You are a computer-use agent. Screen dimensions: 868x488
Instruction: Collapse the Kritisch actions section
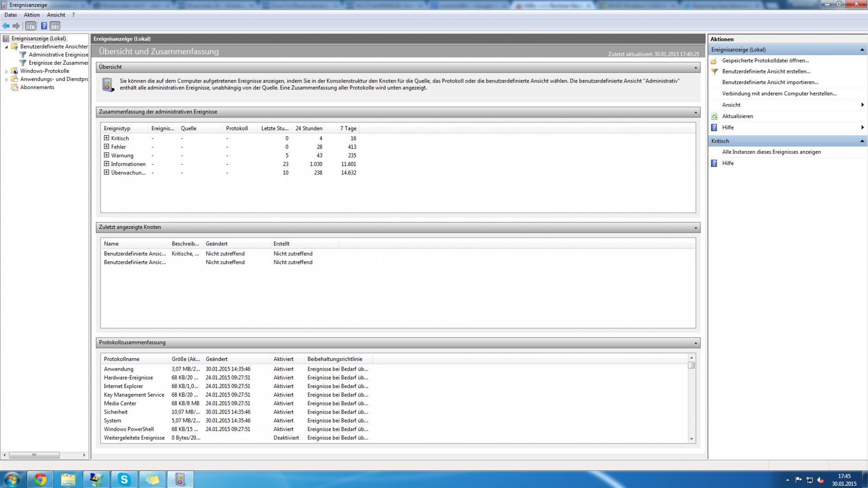coord(862,141)
